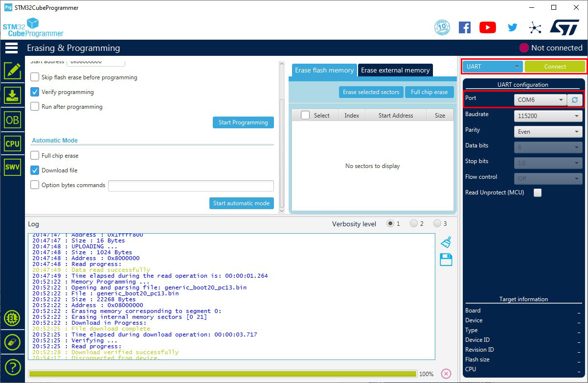Uncheck Verify programming

(x=35, y=92)
